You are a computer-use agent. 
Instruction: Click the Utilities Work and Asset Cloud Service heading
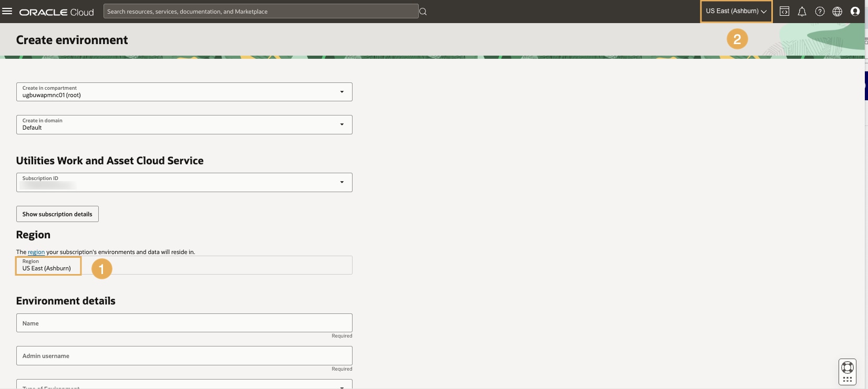click(x=110, y=161)
